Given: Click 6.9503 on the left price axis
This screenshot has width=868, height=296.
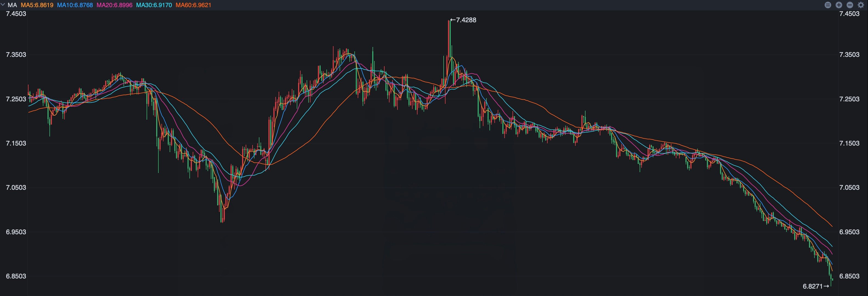Looking at the screenshot, I should 16,232.
